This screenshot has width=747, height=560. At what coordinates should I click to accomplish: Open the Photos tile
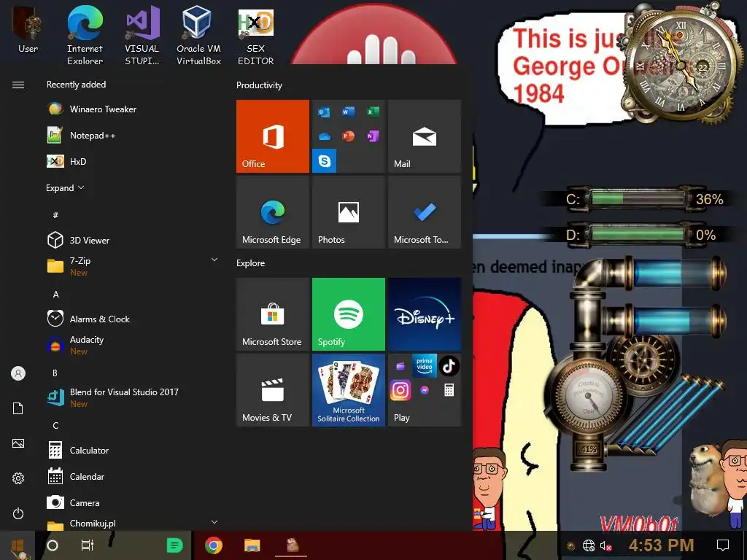coord(348,212)
